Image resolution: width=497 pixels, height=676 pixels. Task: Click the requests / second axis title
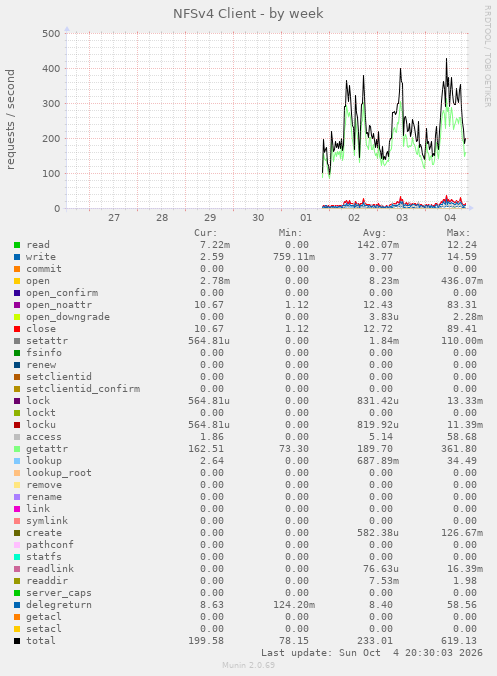[x=10, y=119]
